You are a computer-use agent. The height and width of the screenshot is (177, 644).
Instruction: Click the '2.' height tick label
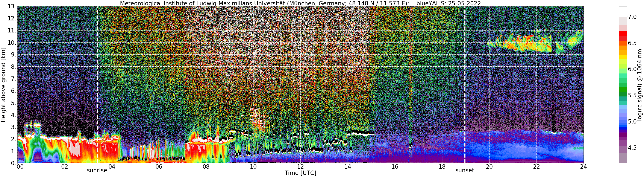click(x=14, y=139)
